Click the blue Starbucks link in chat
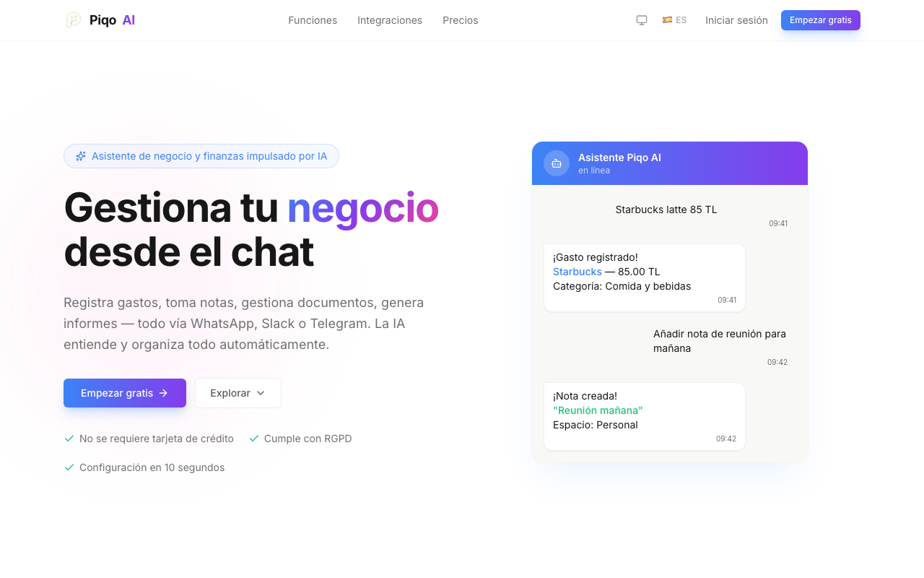The image size is (924, 578). point(577,272)
